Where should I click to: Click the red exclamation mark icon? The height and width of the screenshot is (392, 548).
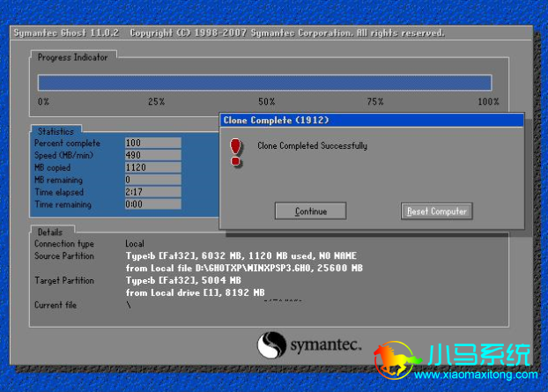[x=236, y=152]
